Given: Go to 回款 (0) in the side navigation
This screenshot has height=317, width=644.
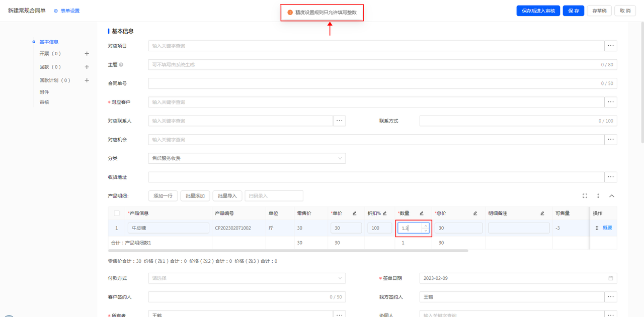Looking at the screenshot, I should (50, 67).
